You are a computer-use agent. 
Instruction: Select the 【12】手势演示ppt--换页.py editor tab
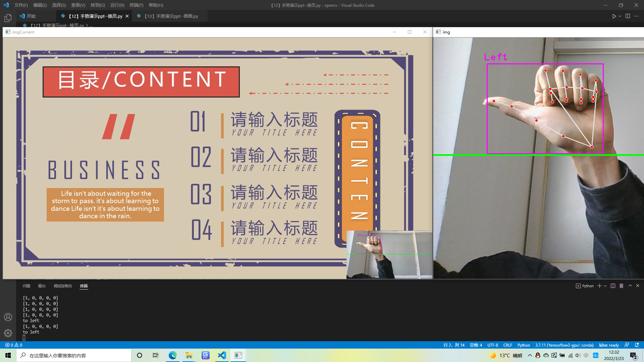click(x=95, y=16)
